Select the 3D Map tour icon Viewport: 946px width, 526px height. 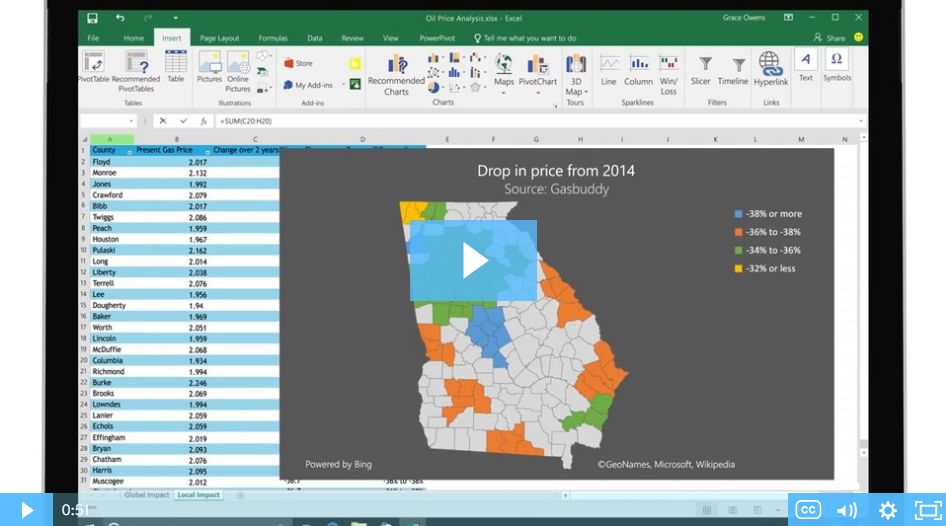coord(576,69)
